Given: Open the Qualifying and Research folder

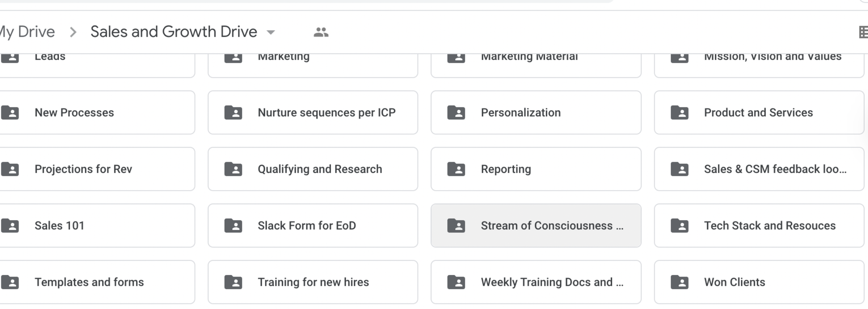Looking at the screenshot, I should pyautogui.click(x=313, y=169).
